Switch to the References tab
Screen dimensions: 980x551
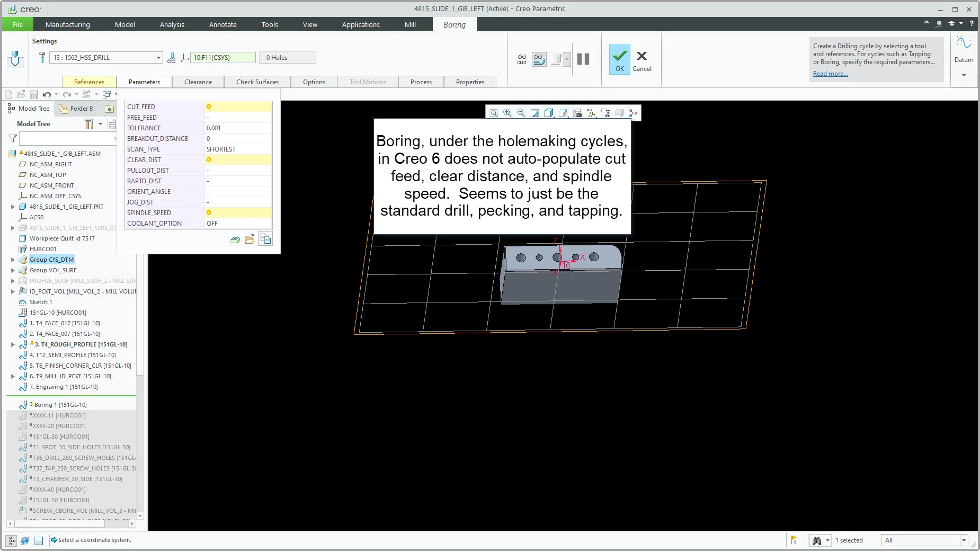click(x=89, y=82)
